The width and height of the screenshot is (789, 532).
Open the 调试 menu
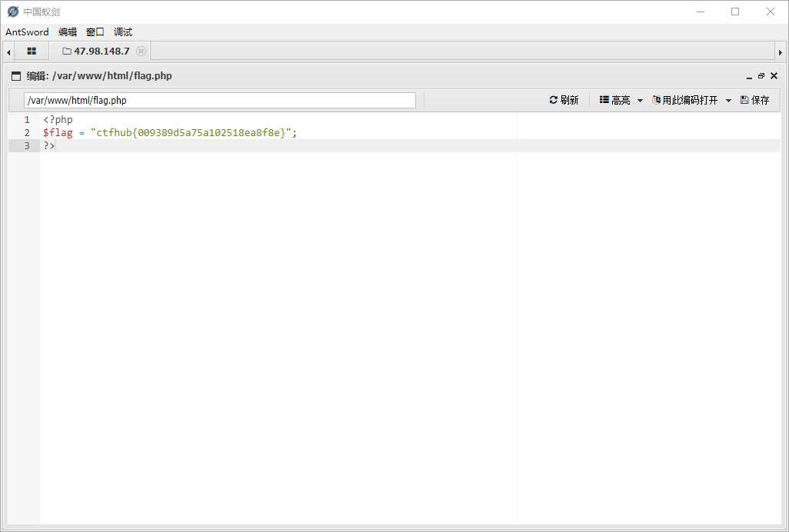(x=123, y=32)
